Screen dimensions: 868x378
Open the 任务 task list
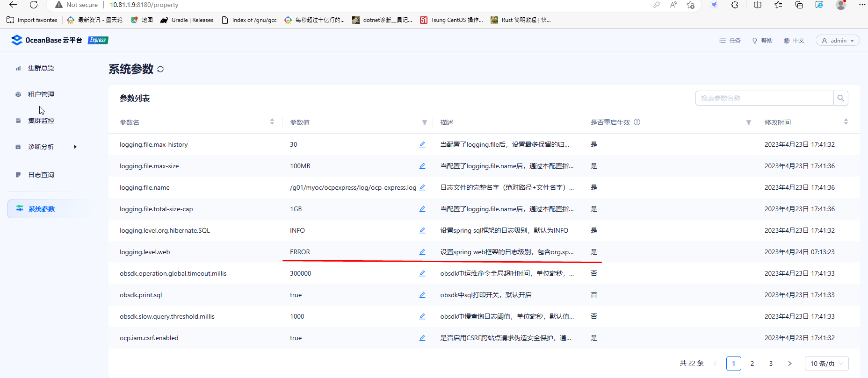pyautogui.click(x=730, y=41)
